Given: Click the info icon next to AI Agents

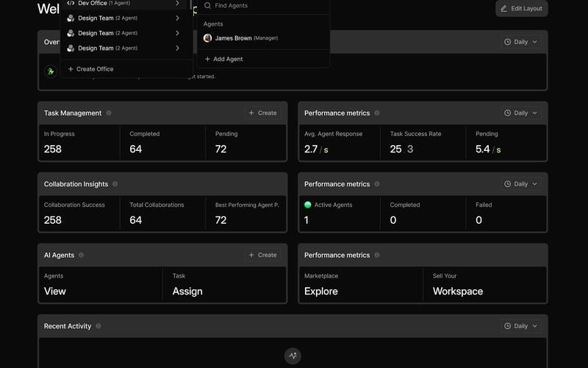Looking at the screenshot, I should click(x=81, y=255).
